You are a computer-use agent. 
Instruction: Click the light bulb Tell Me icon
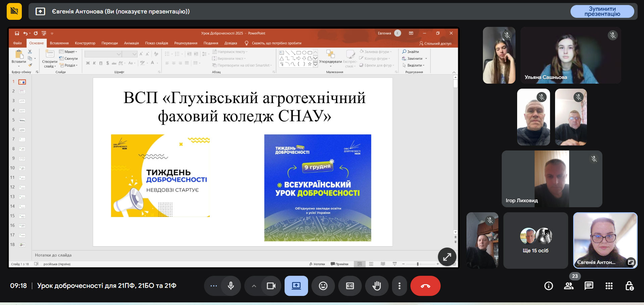pyautogui.click(x=247, y=43)
